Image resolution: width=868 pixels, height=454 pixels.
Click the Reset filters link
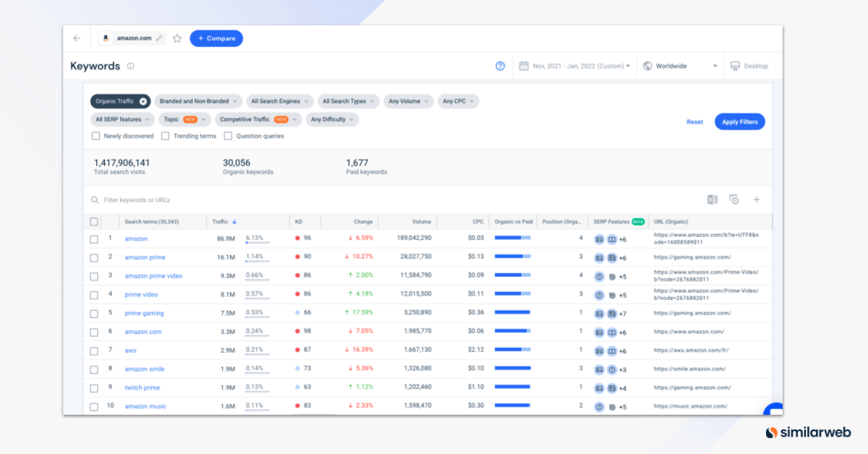pos(694,121)
